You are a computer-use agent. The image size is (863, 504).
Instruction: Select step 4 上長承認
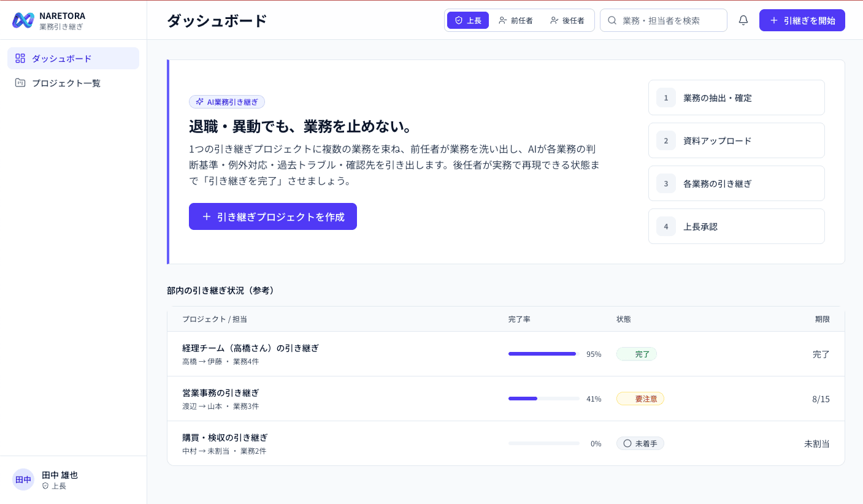(x=737, y=226)
